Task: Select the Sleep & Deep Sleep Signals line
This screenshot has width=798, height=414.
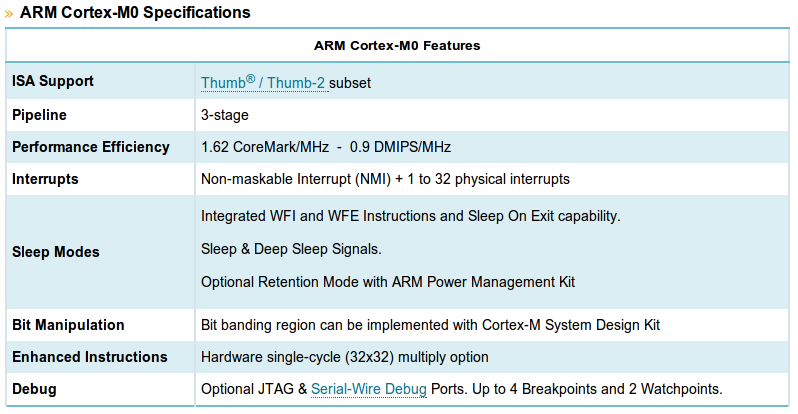Action: point(291,249)
